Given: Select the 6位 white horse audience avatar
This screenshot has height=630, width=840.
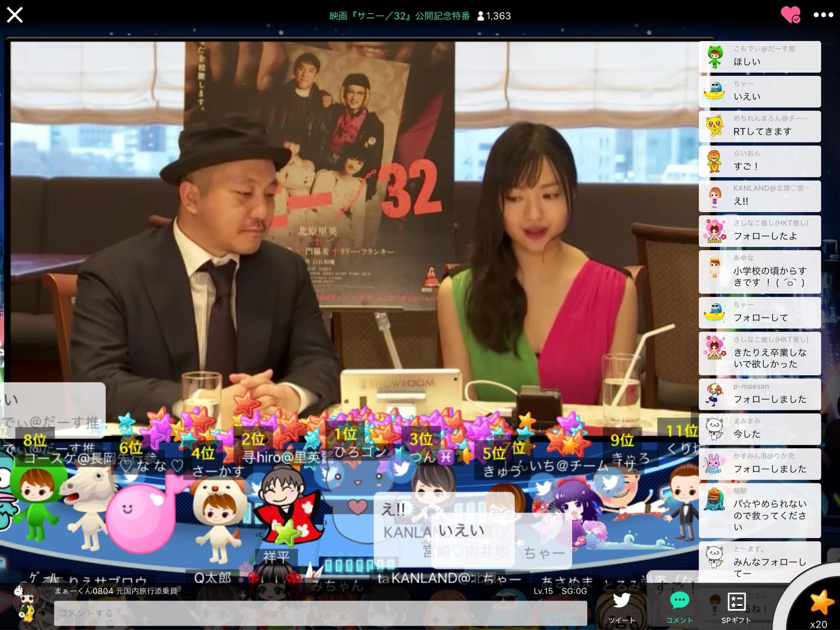Looking at the screenshot, I should coord(89,507).
